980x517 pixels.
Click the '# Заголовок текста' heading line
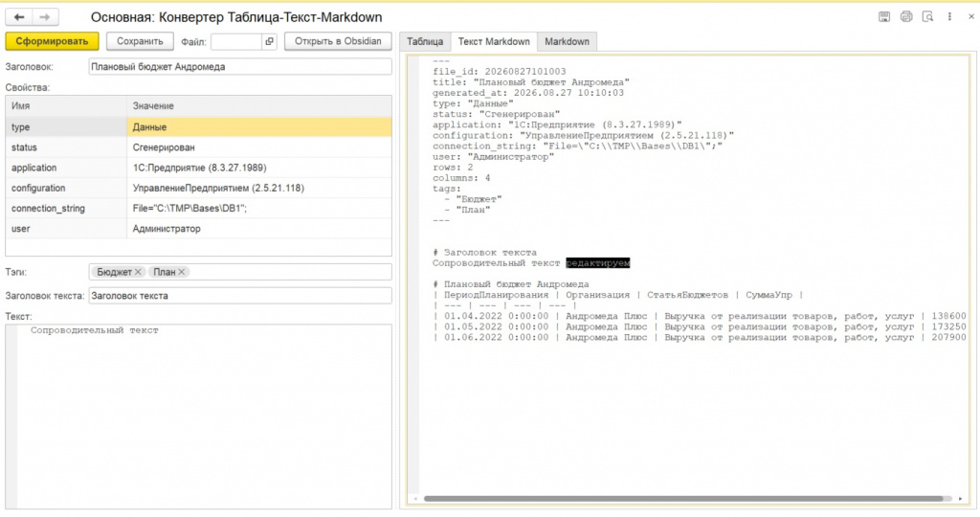pos(484,253)
